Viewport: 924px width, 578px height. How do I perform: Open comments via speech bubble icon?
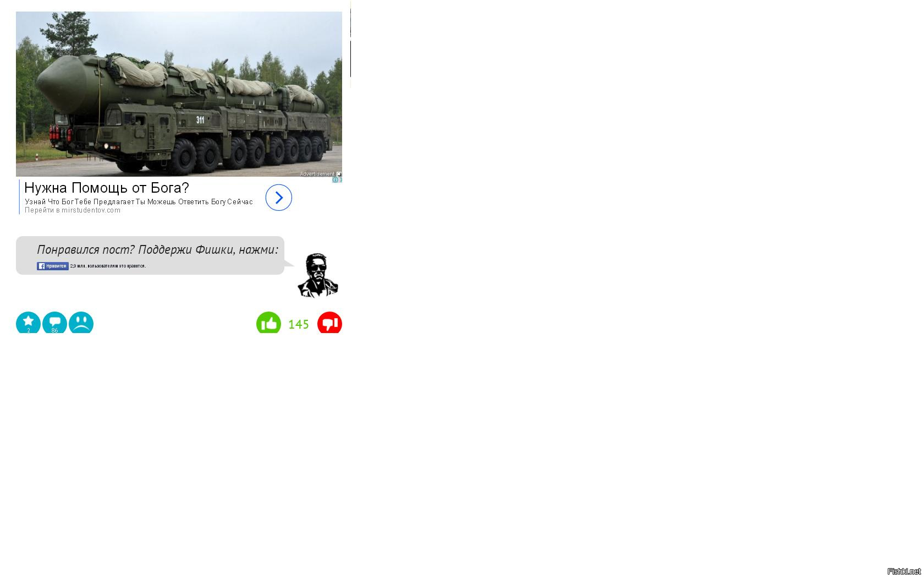pos(54,323)
